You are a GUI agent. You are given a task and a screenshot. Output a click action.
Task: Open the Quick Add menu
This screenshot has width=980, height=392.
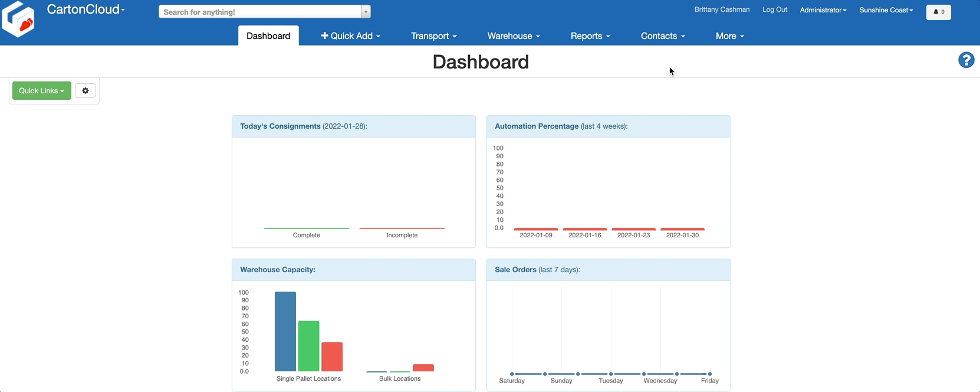pos(350,36)
